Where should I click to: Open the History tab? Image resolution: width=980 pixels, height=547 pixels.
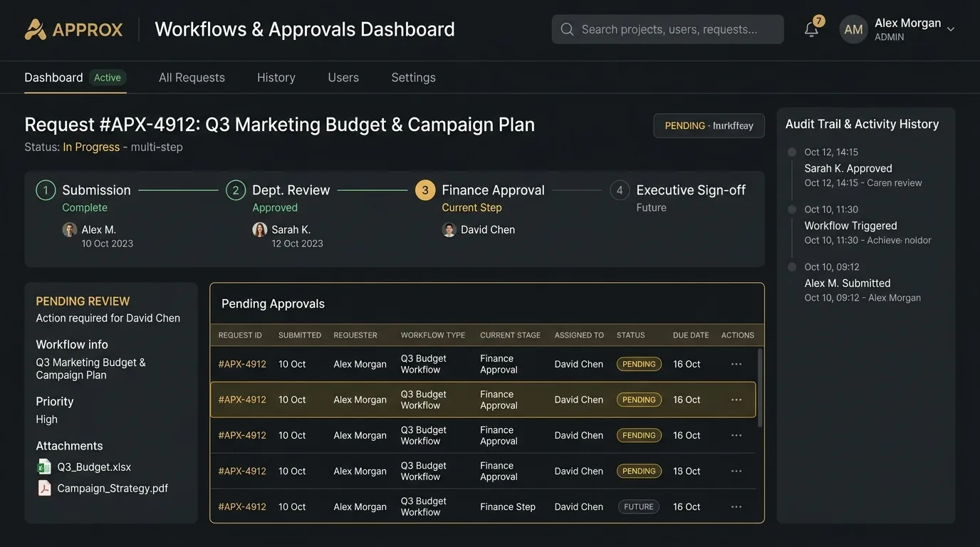point(276,78)
